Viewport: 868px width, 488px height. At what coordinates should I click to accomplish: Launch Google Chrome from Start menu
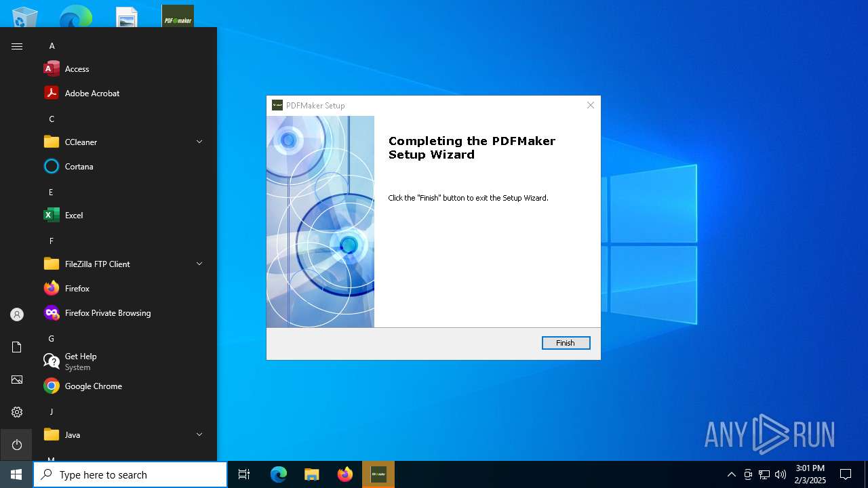point(125,386)
